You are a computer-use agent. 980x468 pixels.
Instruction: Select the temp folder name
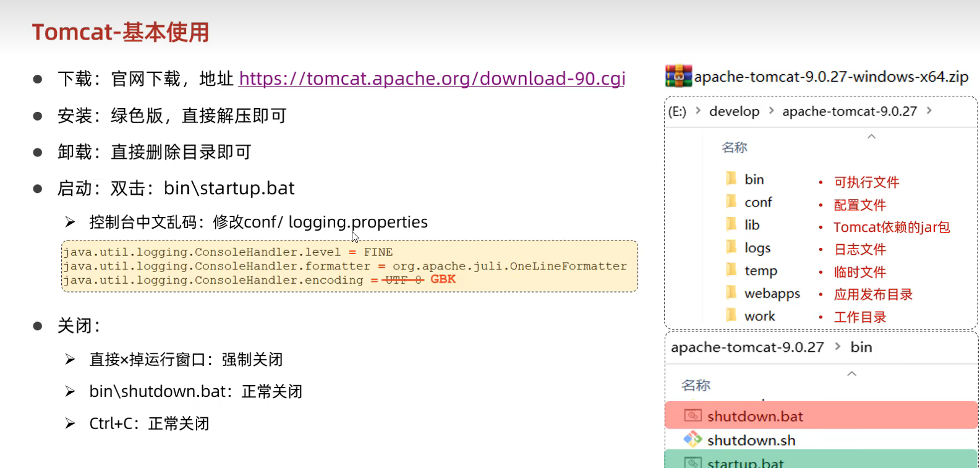click(761, 271)
